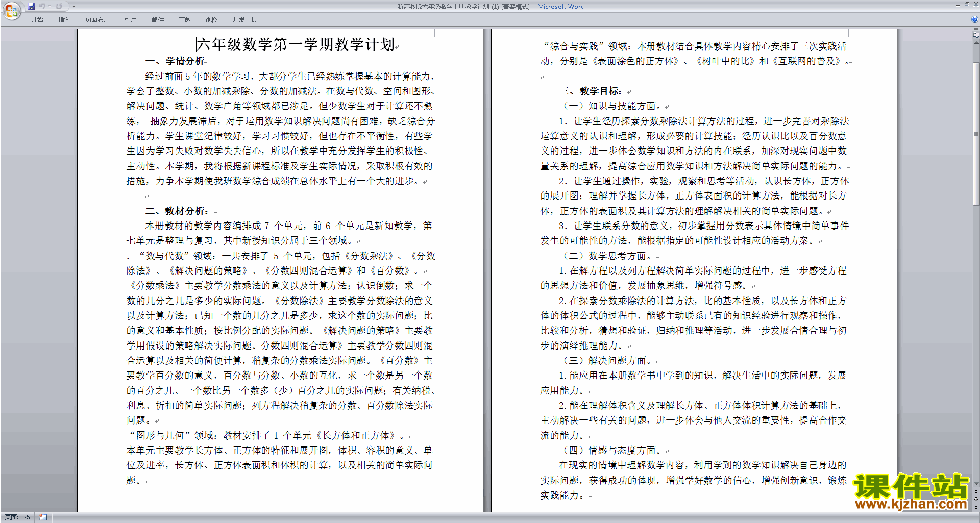Open the 引用 ribbon tab

point(131,19)
